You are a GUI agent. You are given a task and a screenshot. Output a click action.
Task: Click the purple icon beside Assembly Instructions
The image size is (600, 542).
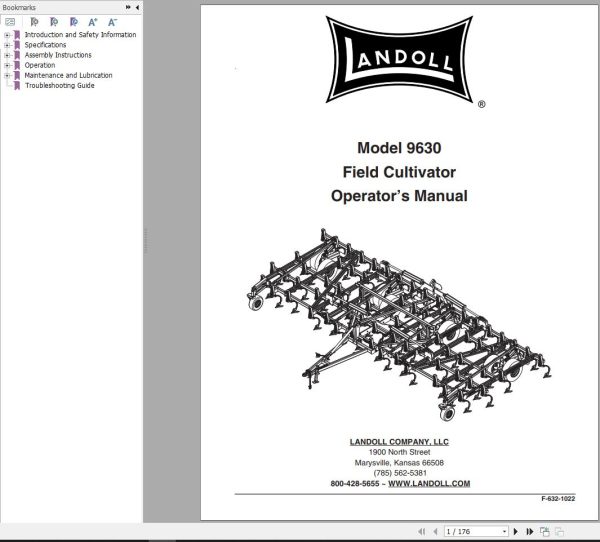pyautogui.click(x=17, y=55)
